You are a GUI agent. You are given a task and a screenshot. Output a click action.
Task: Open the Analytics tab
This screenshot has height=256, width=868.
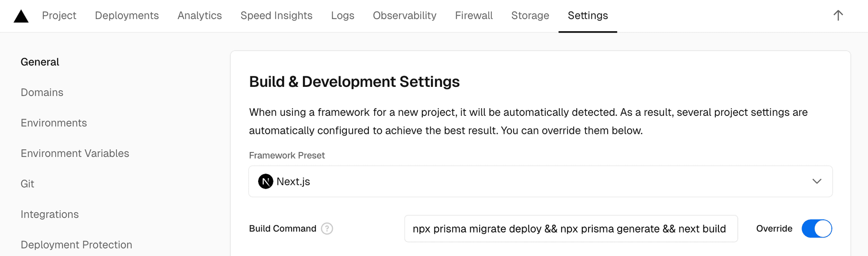199,15
